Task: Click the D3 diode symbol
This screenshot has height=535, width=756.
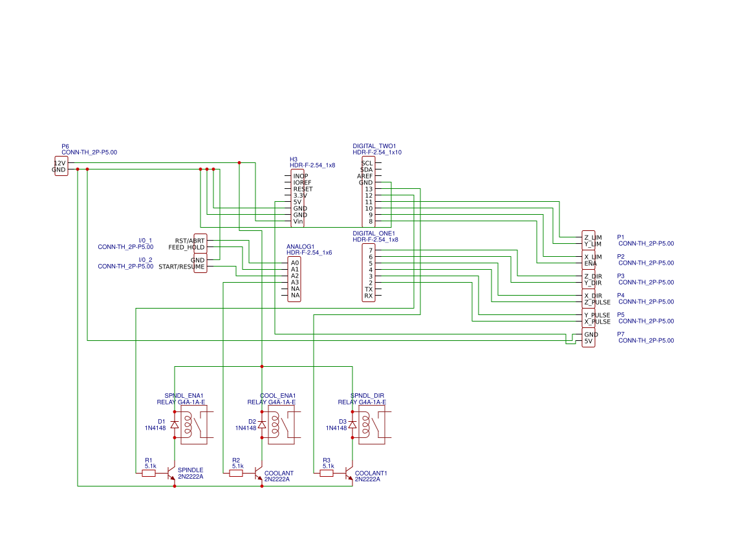Action: click(352, 424)
